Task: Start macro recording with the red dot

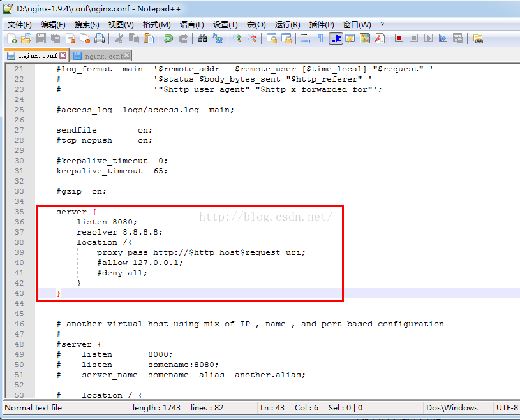Action: [x=399, y=38]
